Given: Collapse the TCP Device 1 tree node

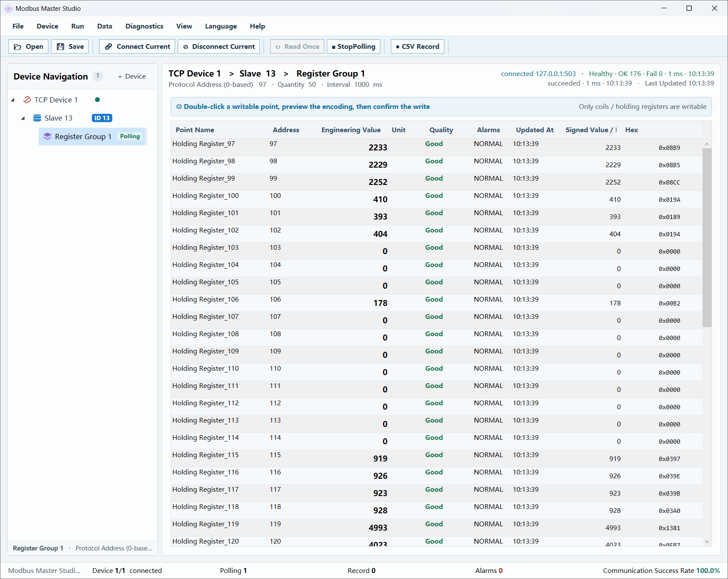Looking at the screenshot, I should pos(13,100).
